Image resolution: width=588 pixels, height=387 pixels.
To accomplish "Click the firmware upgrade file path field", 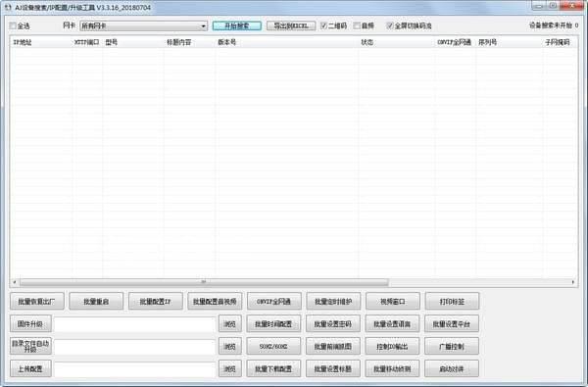I will [134, 324].
